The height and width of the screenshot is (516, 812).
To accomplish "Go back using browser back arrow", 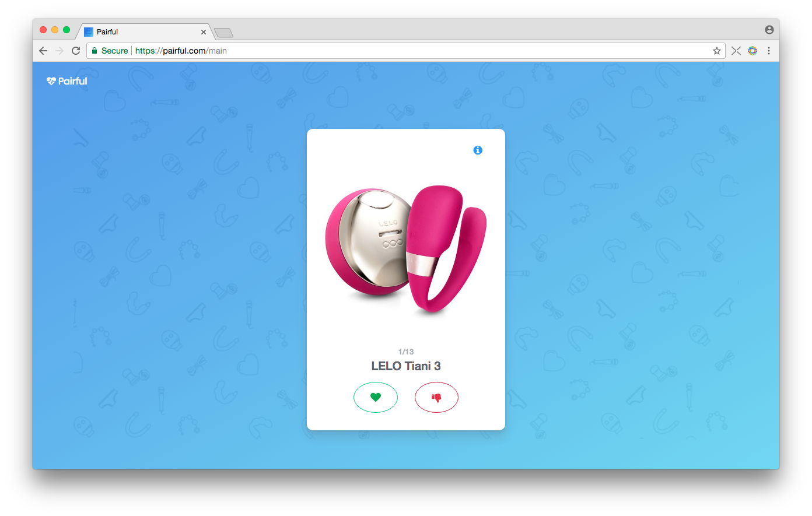I will click(43, 51).
